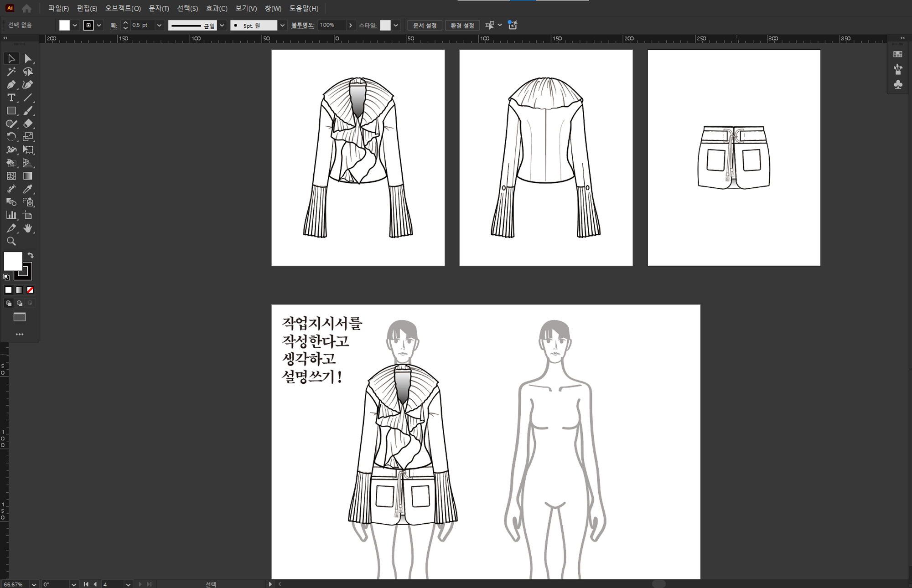
Task: Open the 효과(C) menu
Action: [x=216, y=8]
